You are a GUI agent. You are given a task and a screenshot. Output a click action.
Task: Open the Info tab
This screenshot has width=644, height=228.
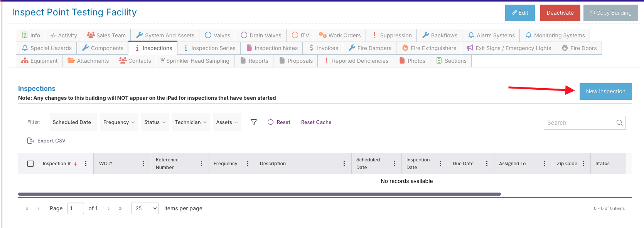click(x=31, y=35)
